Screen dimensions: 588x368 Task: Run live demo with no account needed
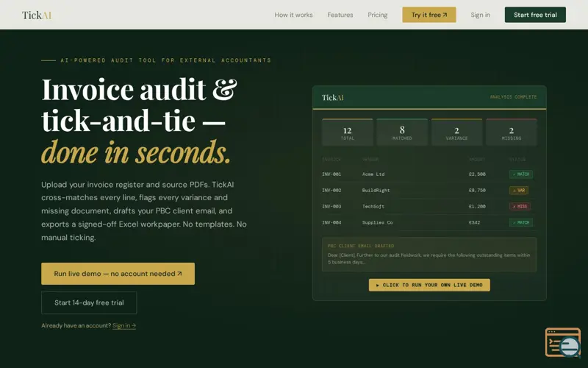tap(118, 273)
